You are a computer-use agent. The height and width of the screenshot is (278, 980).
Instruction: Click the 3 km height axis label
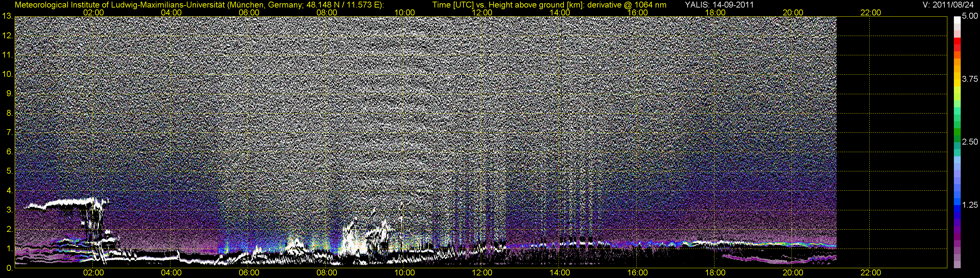tap(9, 210)
